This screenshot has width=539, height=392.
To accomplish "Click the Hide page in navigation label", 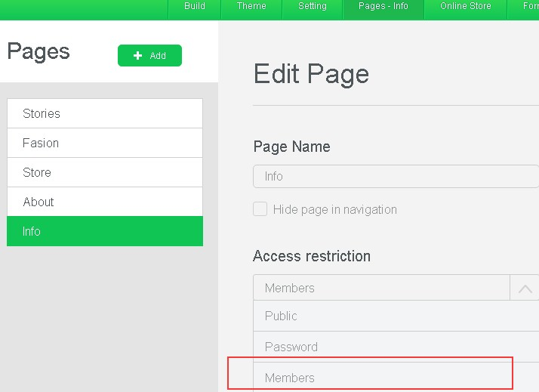I will [334, 209].
